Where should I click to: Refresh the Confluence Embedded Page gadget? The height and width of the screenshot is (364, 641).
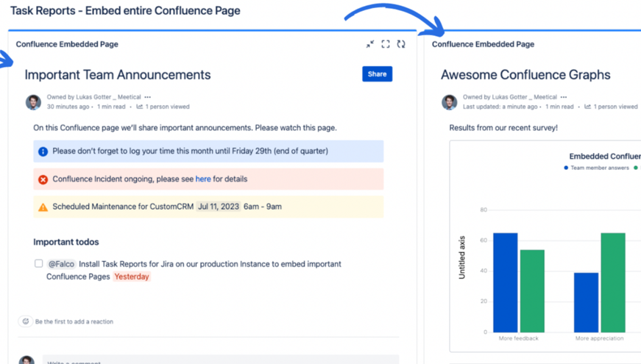(401, 44)
